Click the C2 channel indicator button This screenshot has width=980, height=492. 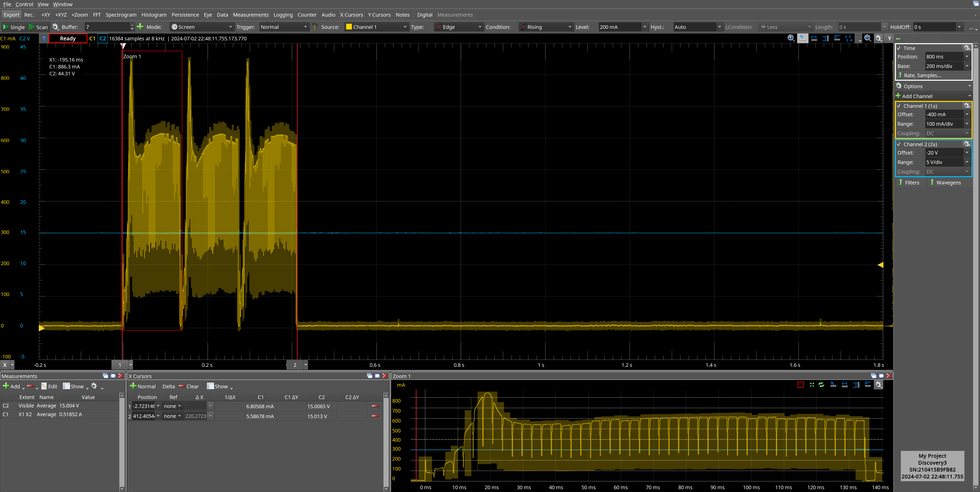click(x=102, y=38)
